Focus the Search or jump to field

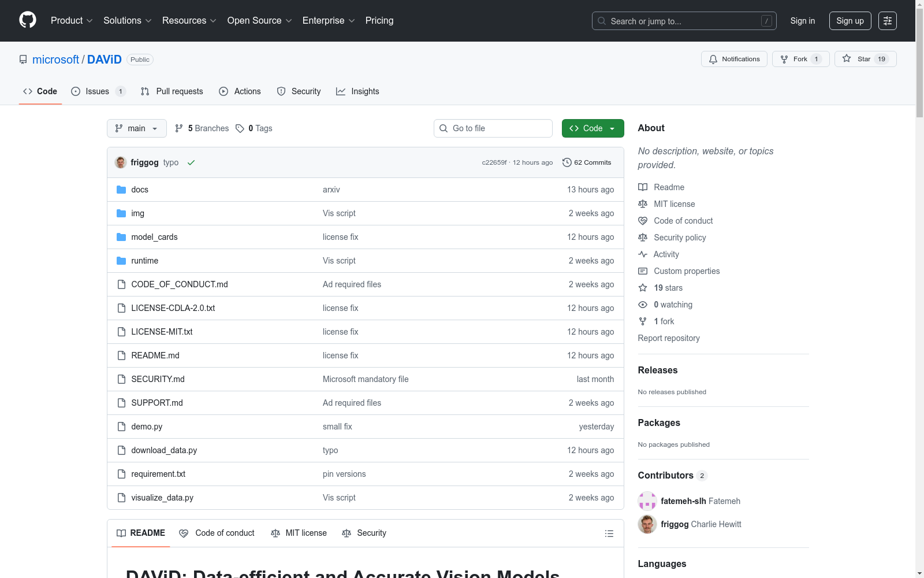point(684,21)
